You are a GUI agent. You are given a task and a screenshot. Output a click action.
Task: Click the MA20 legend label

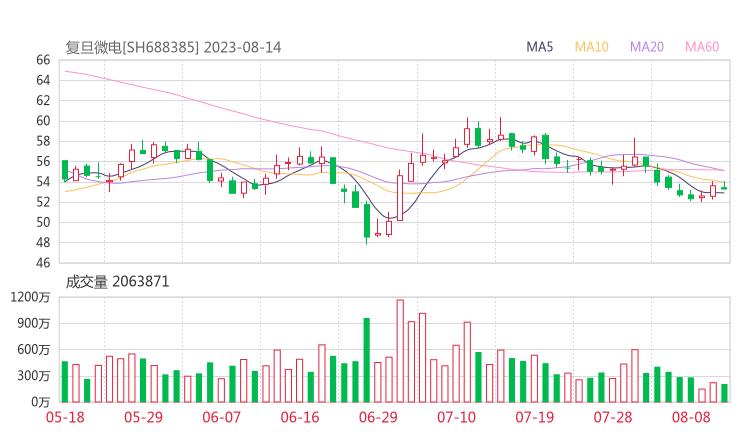coord(647,47)
